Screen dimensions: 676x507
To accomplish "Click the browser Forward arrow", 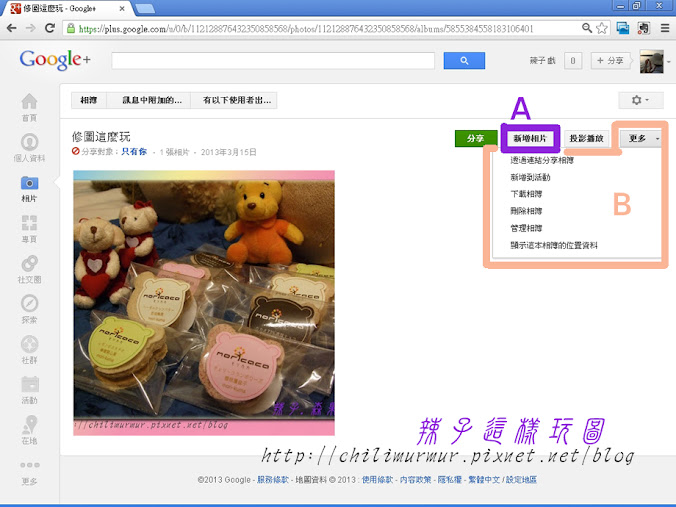I will click(x=31, y=28).
